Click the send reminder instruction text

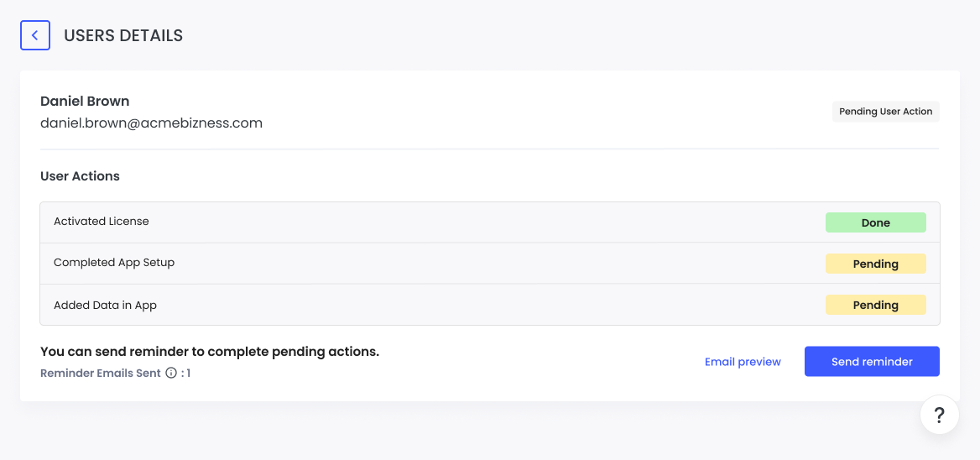210,352
